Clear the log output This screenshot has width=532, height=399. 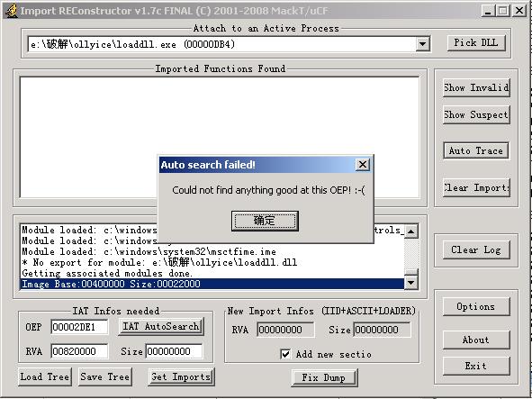pyautogui.click(x=476, y=249)
